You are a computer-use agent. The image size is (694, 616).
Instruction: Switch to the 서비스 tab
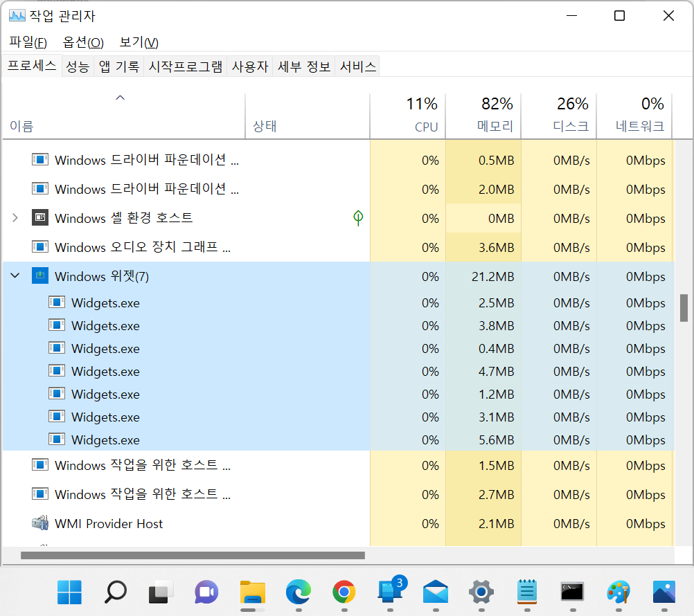coord(357,66)
